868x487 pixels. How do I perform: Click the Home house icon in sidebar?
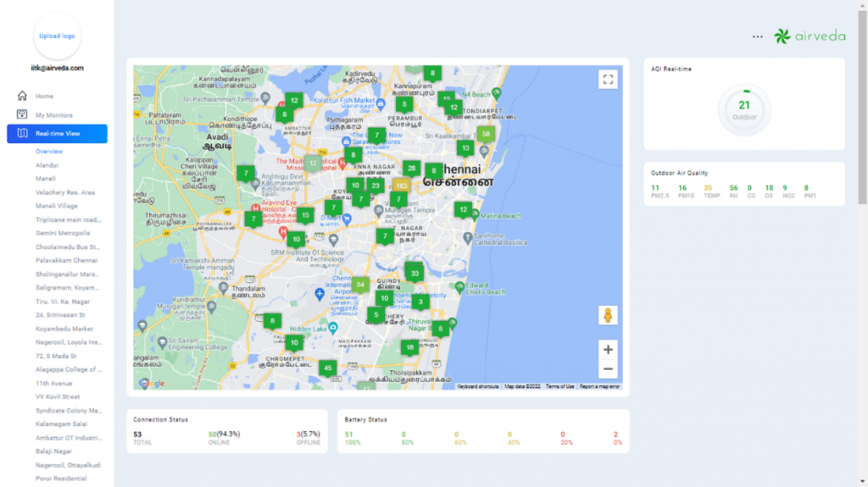pyautogui.click(x=23, y=97)
